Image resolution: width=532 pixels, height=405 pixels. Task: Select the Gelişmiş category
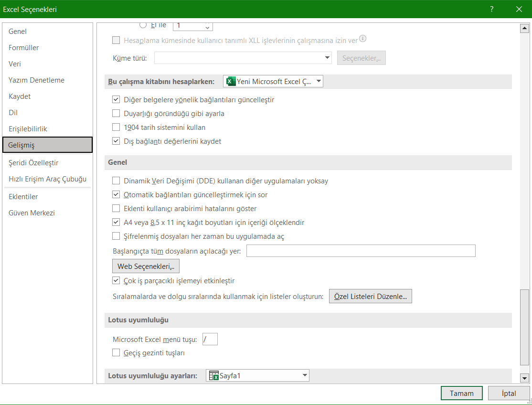click(47, 145)
